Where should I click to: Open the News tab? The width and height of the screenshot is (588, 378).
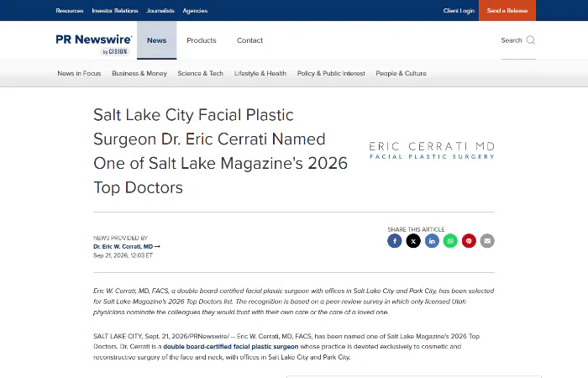coord(157,40)
